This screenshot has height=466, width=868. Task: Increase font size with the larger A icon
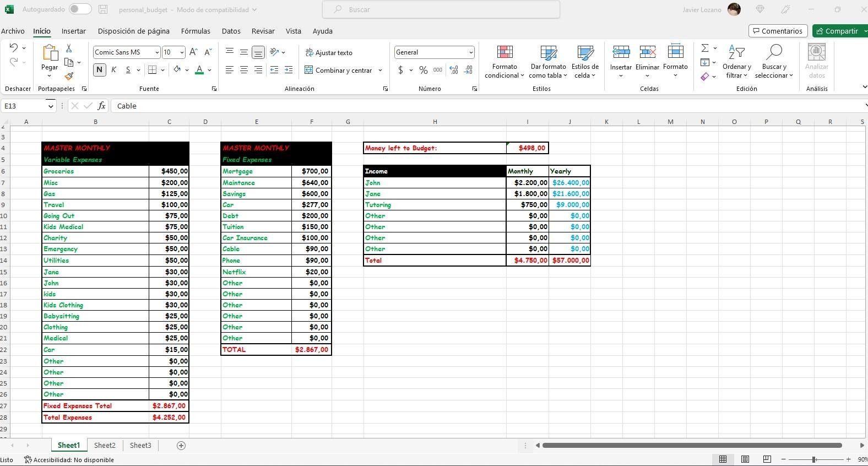click(x=193, y=52)
